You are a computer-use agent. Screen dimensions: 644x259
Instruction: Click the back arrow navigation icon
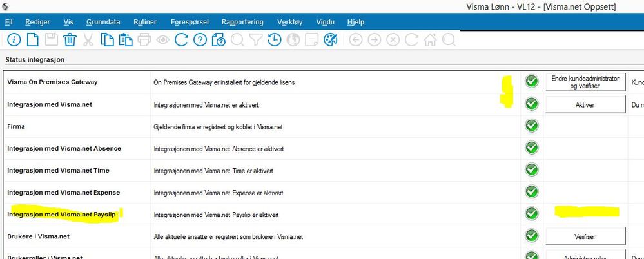pyautogui.click(x=356, y=40)
